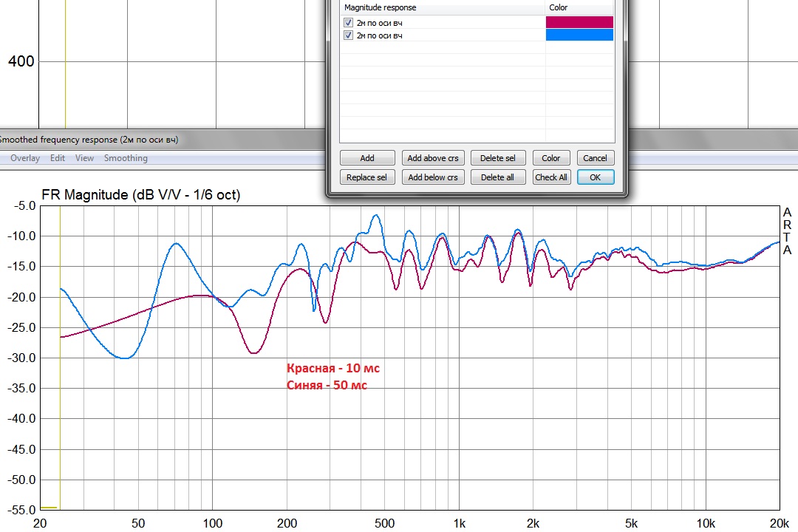
Task: Select the crimson color swatch in the overlay list
Action: coord(579,22)
